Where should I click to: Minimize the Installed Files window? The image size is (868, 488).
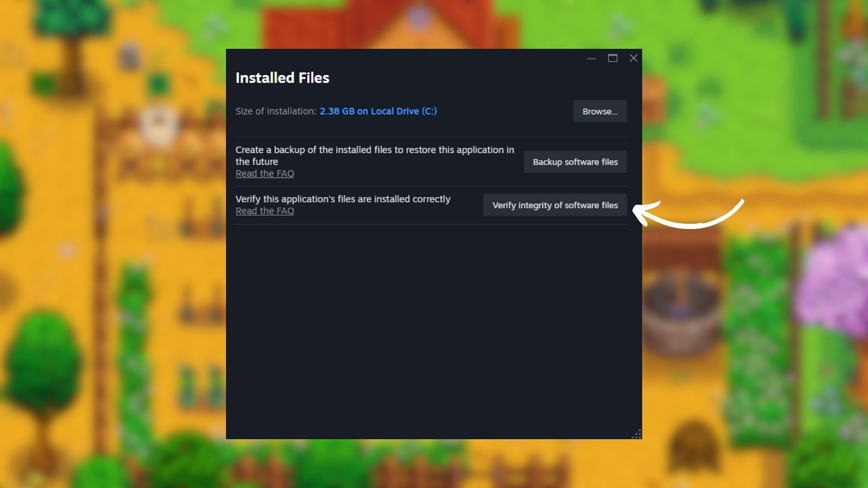coord(591,58)
